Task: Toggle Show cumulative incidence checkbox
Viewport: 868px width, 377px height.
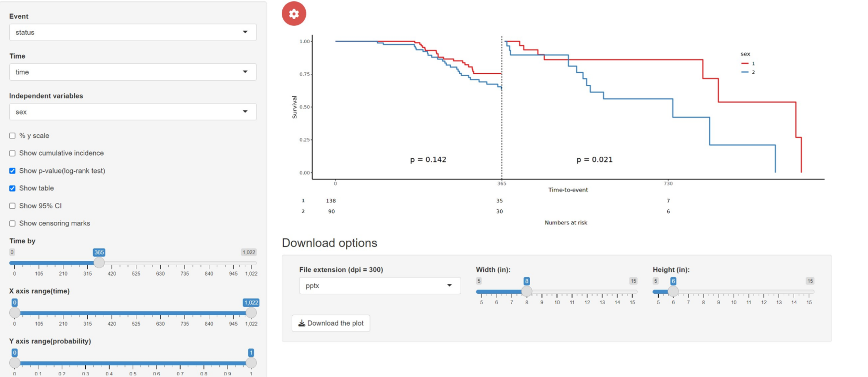Action: (x=12, y=153)
